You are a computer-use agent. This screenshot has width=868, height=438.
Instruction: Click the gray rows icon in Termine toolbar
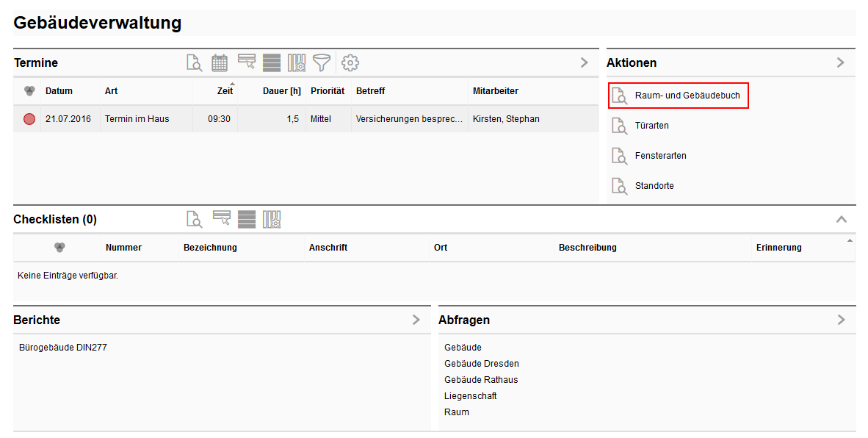coord(271,62)
